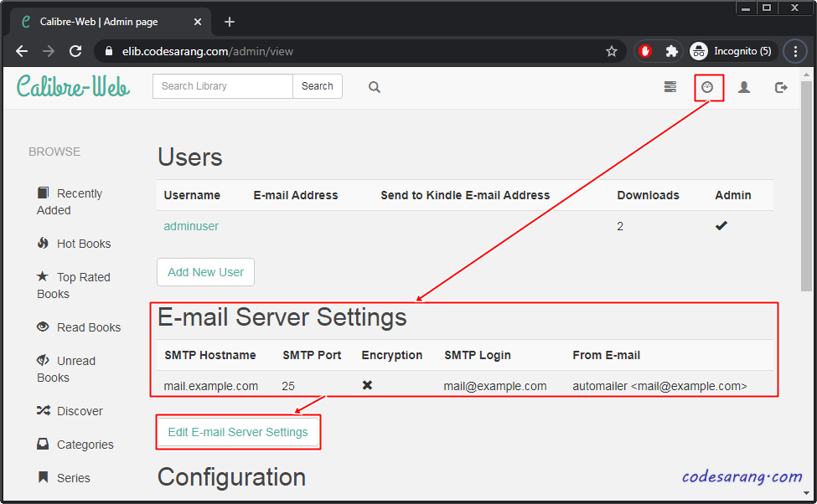Open the extensions puzzle icon
817x504 pixels.
[x=672, y=51]
